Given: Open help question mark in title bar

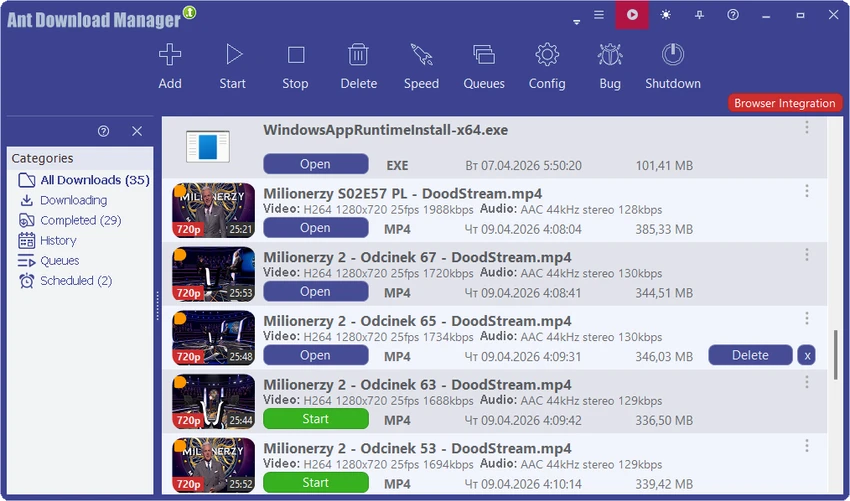Looking at the screenshot, I should pos(733,15).
